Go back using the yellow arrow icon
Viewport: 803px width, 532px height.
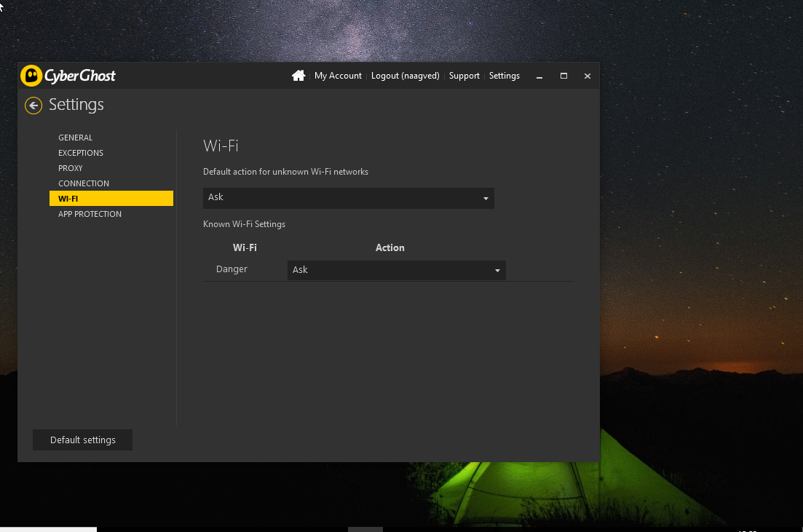[x=33, y=106]
